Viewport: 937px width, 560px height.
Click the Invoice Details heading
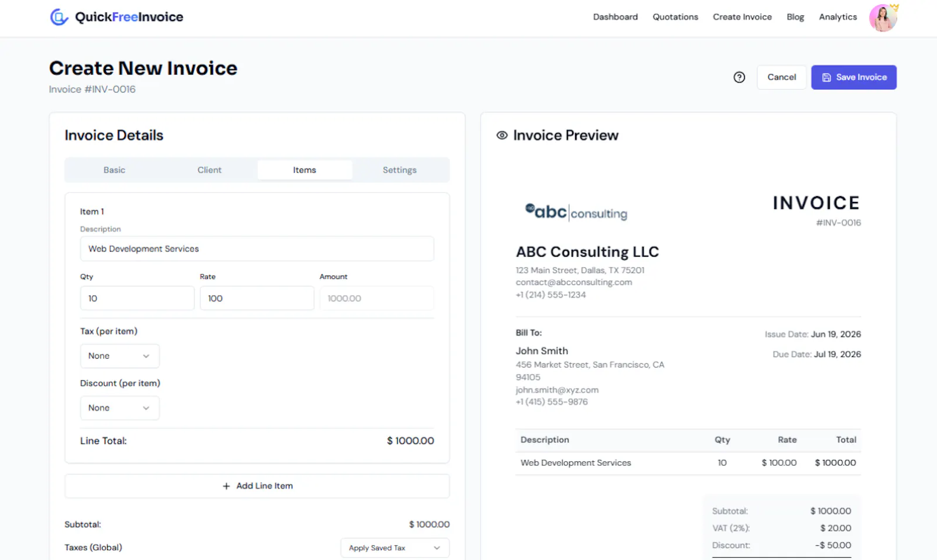pyautogui.click(x=114, y=135)
